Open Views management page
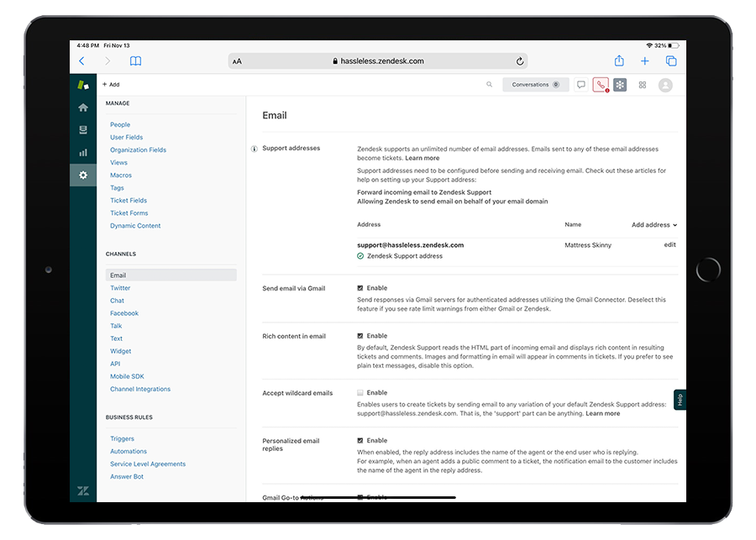 coord(118,162)
